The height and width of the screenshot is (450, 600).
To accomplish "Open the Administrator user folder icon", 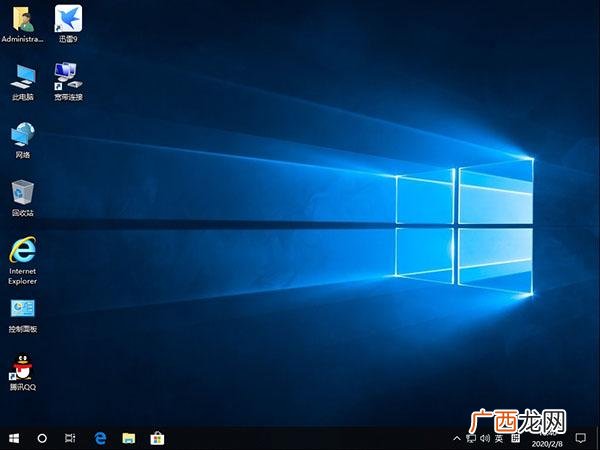I will coord(22,24).
